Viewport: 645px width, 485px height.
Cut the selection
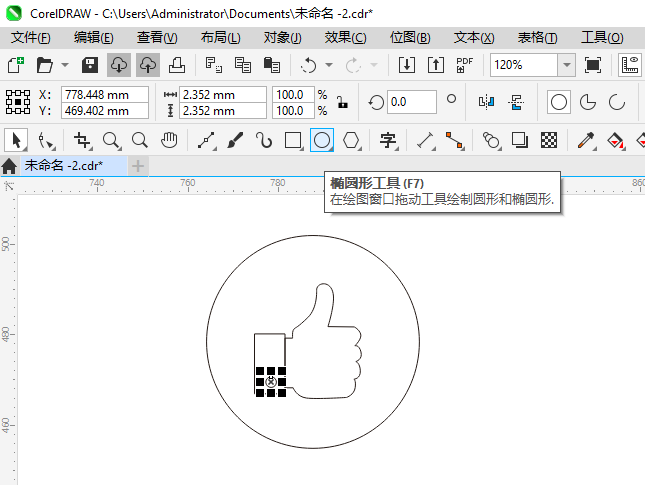[213, 65]
